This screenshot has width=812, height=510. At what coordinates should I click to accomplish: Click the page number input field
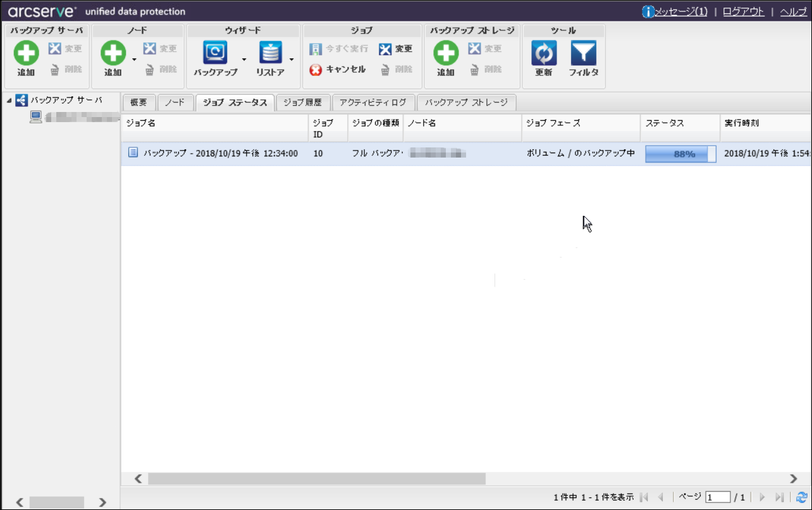click(x=718, y=497)
